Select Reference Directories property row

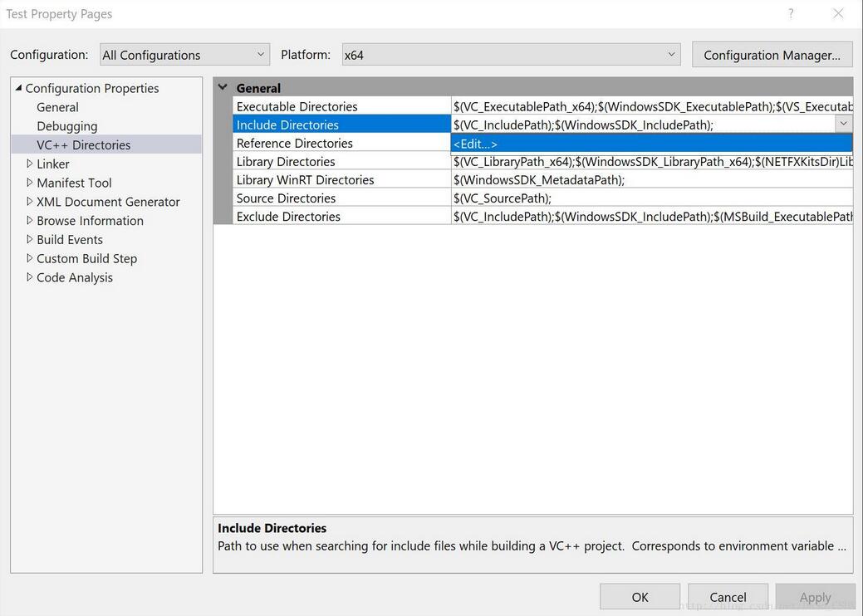[341, 143]
